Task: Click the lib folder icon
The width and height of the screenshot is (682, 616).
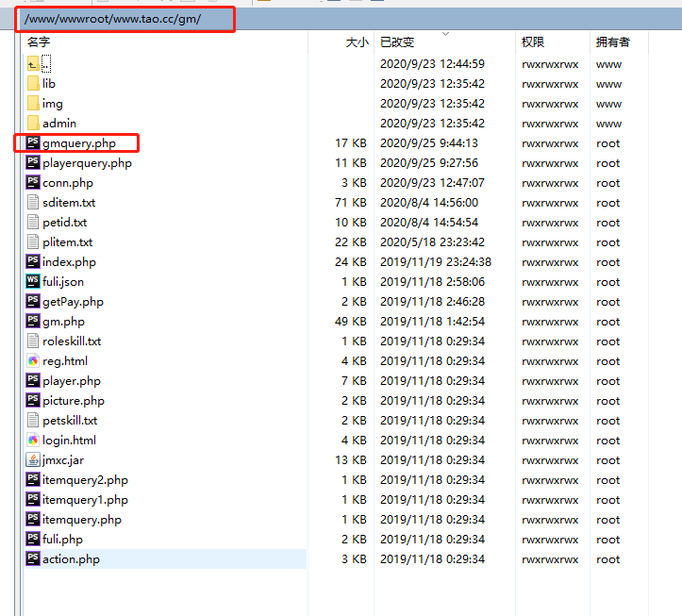Action: [33, 84]
